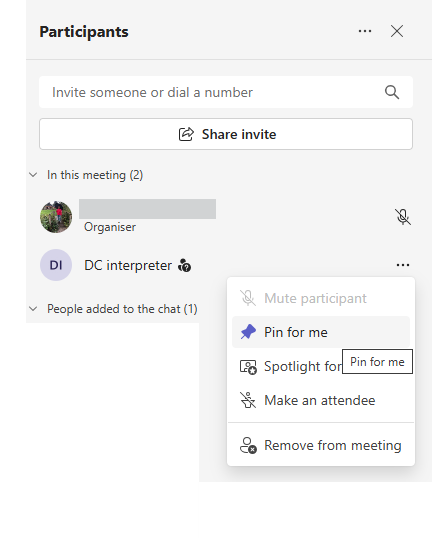Viewport: 432px width, 538px height.
Task: Click the interpreter badge icon beside DC interpreter
Action: [184, 266]
